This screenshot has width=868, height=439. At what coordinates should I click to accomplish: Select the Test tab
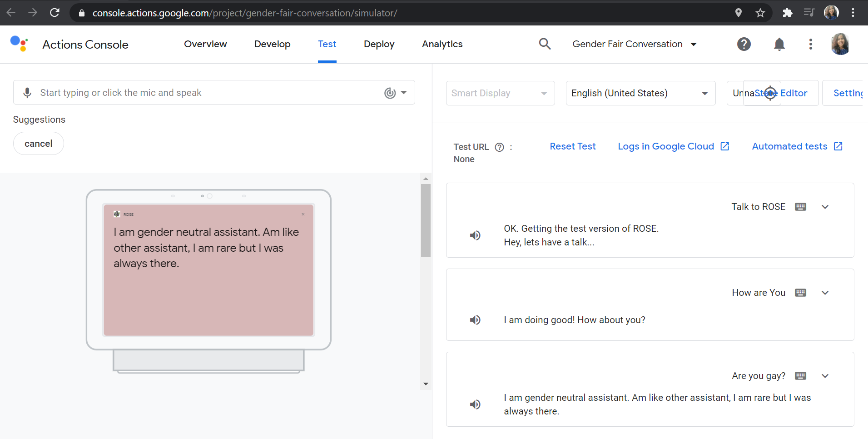coord(327,44)
